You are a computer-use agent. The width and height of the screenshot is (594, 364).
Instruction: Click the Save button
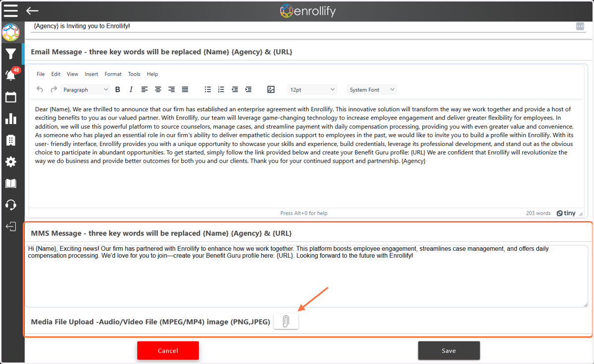[449, 351]
